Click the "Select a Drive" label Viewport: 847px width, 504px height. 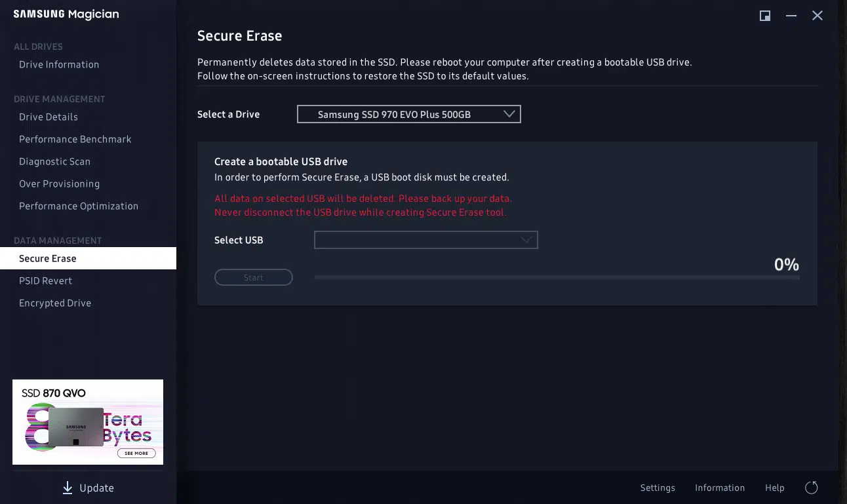tap(229, 115)
